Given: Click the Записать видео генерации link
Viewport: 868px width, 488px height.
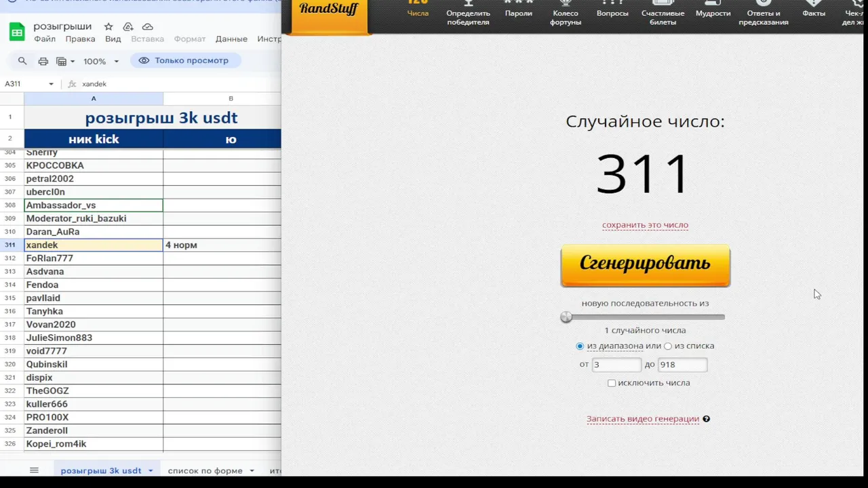Looking at the screenshot, I should (x=643, y=419).
